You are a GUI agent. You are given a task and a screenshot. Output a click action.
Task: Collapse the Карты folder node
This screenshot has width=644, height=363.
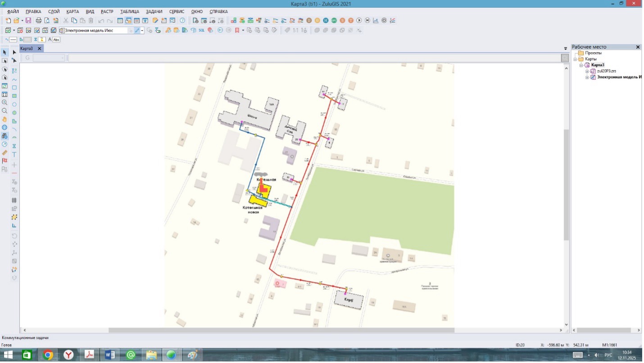(575, 59)
